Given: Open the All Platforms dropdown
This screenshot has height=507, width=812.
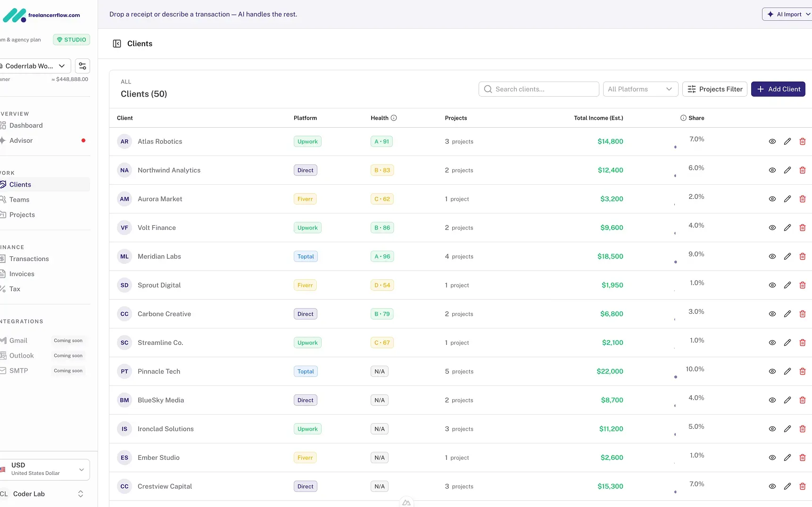Looking at the screenshot, I should click(640, 89).
